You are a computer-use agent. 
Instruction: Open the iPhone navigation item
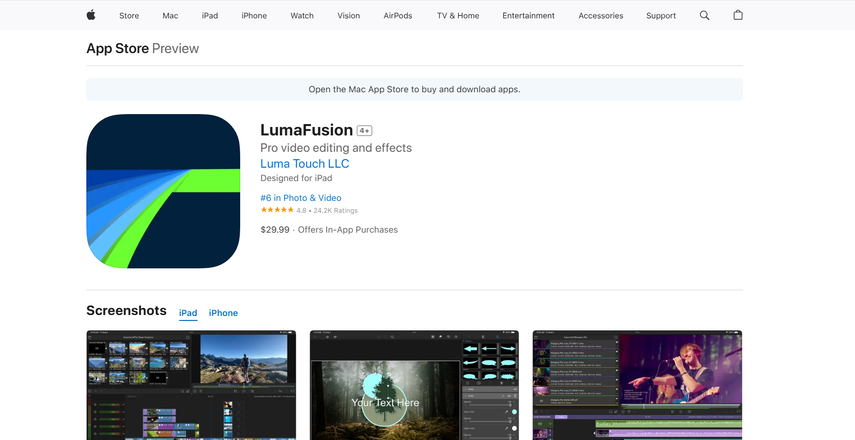(x=254, y=16)
